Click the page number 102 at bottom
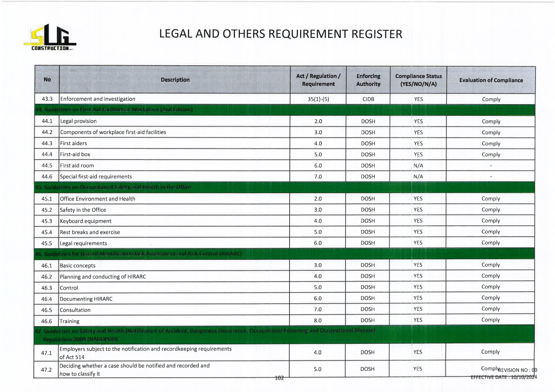This screenshot has height=392, width=555. pos(279,378)
